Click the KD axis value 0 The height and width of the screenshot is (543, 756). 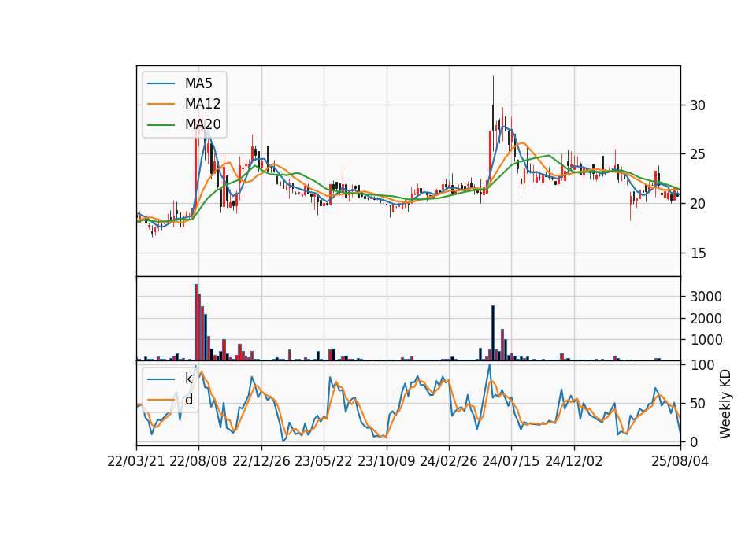[694, 441]
